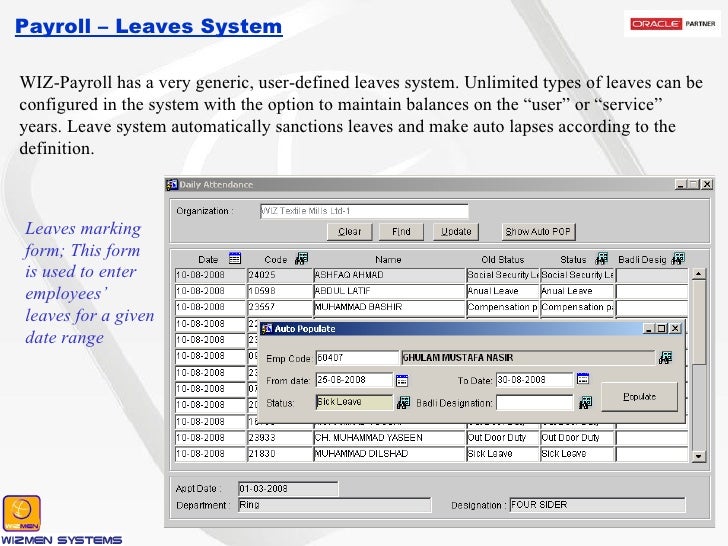This screenshot has height=546, width=728.
Task: Open the From date calendar picker
Action: click(402, 380)
